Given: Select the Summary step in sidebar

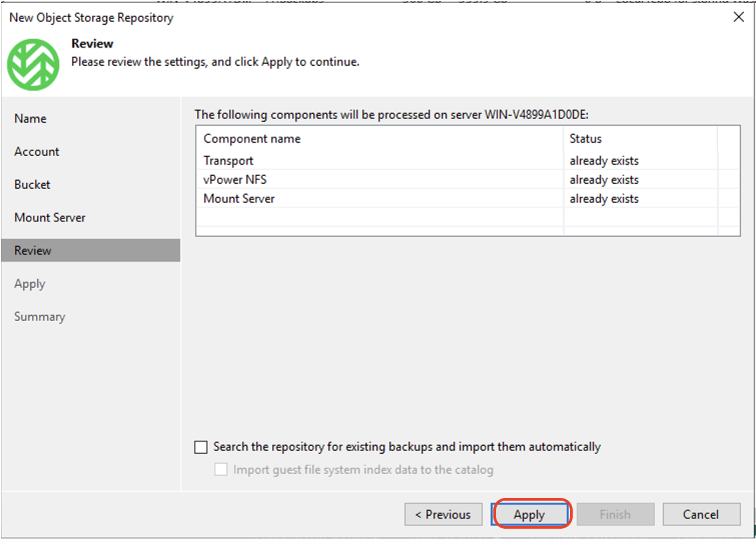Looking at the screenshot, I should pyautogui.click(x=39, y=317).
